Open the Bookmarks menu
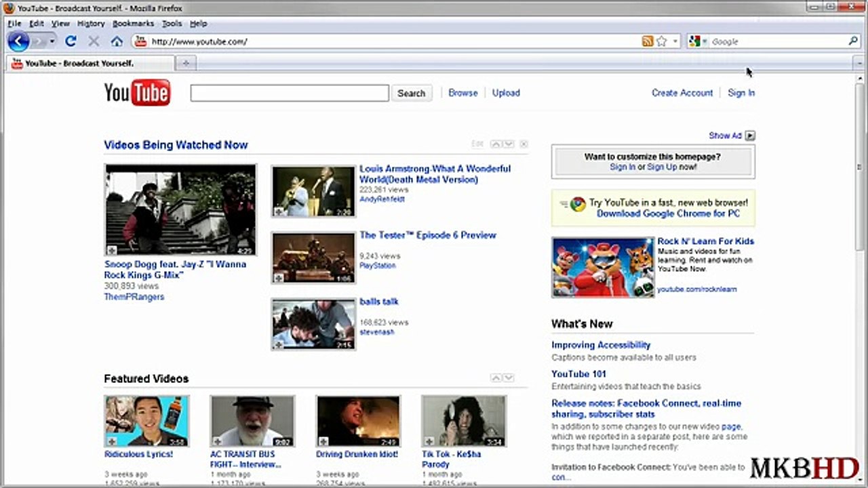This screenshot has height=488, width=868. click(x=134, y=23)
